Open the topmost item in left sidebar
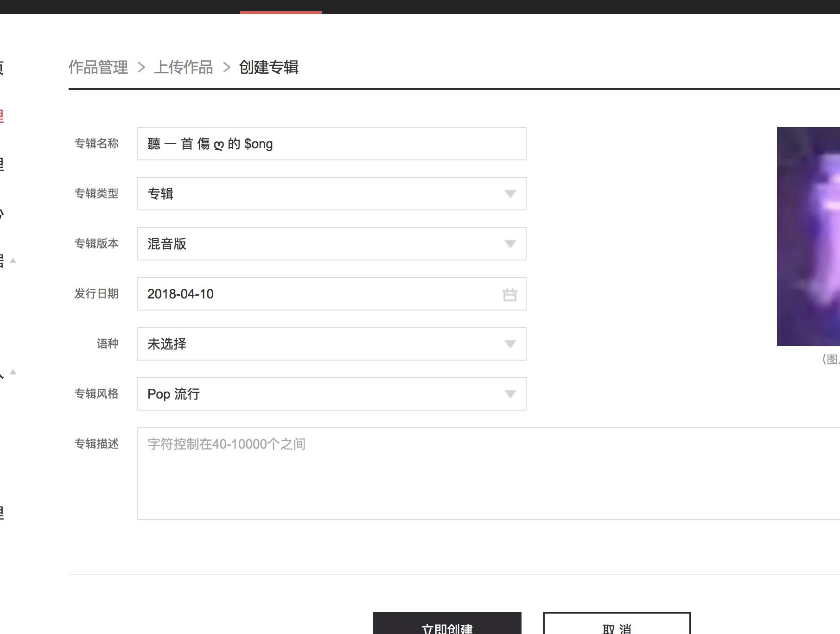 coord(2,68)
